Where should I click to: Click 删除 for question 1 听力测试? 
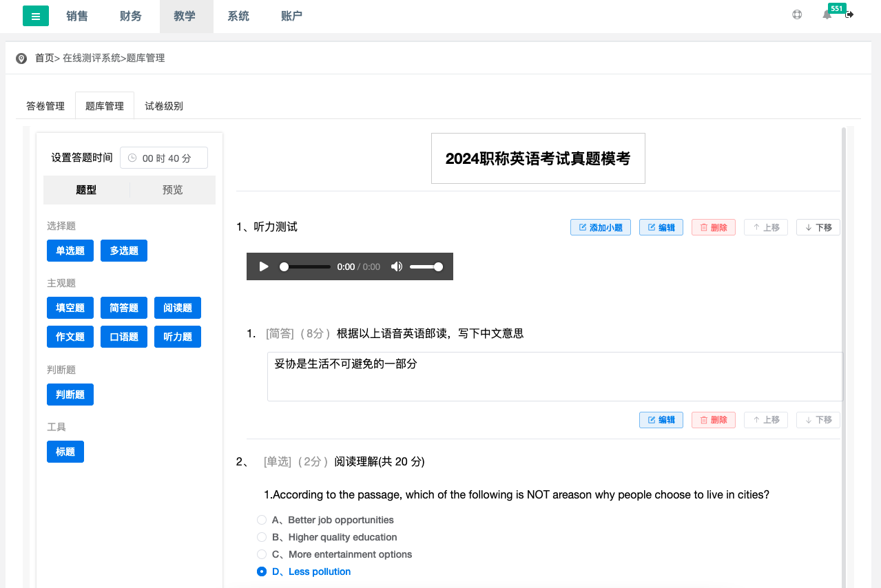714,227
